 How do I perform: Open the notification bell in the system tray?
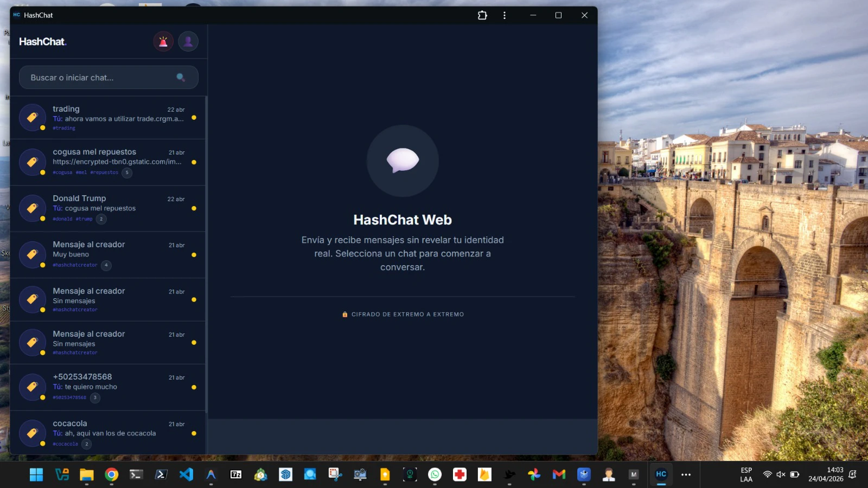click(x=853, y=474)
